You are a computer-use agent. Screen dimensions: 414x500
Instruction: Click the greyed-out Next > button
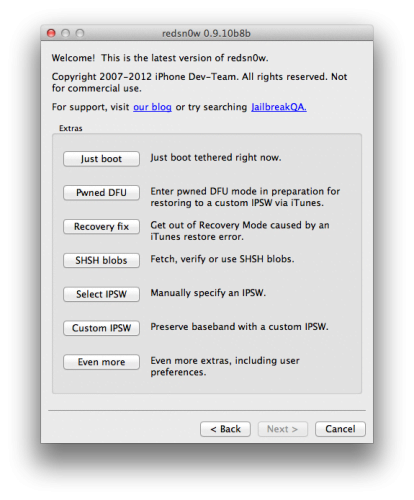(283, 429)
